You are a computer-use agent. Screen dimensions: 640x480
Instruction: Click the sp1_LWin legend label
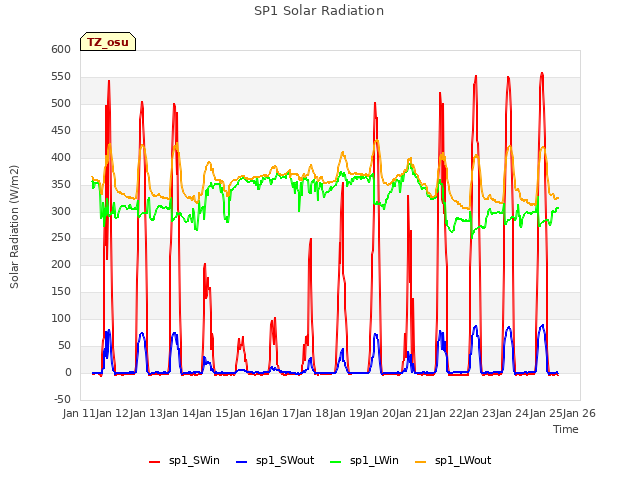pyautogui.click(x=374, y=460)
